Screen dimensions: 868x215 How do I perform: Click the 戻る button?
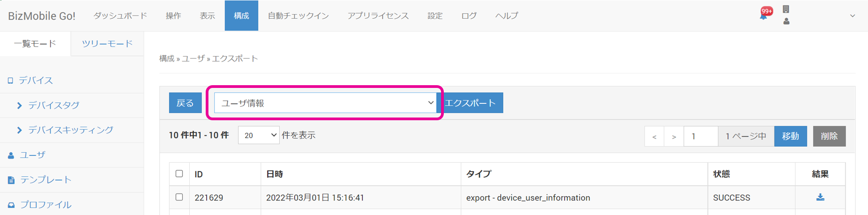[185, 103]
